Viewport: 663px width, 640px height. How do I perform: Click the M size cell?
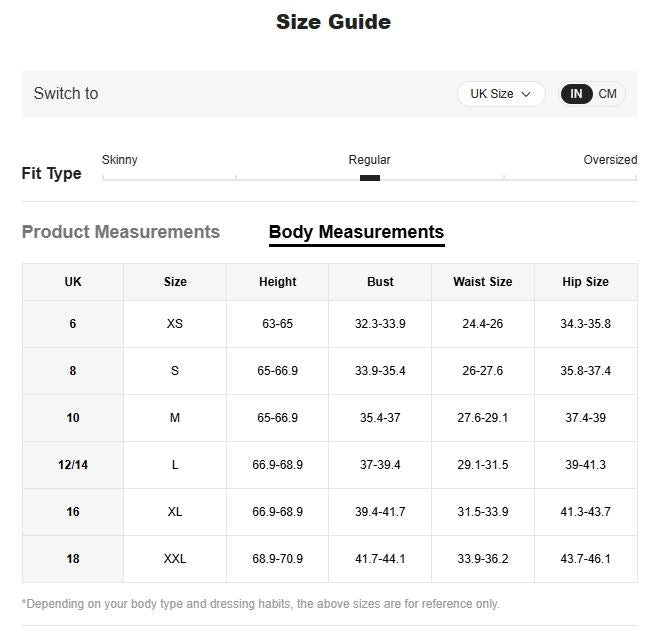click(175, 418)
